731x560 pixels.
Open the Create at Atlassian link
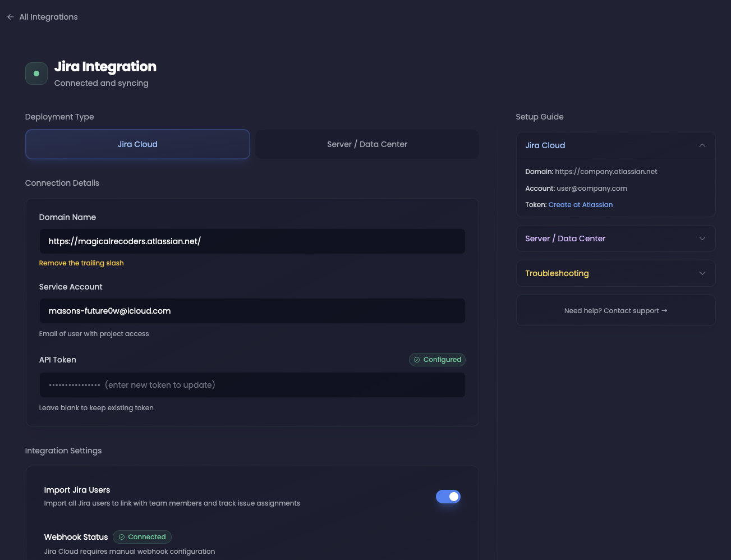581,205
